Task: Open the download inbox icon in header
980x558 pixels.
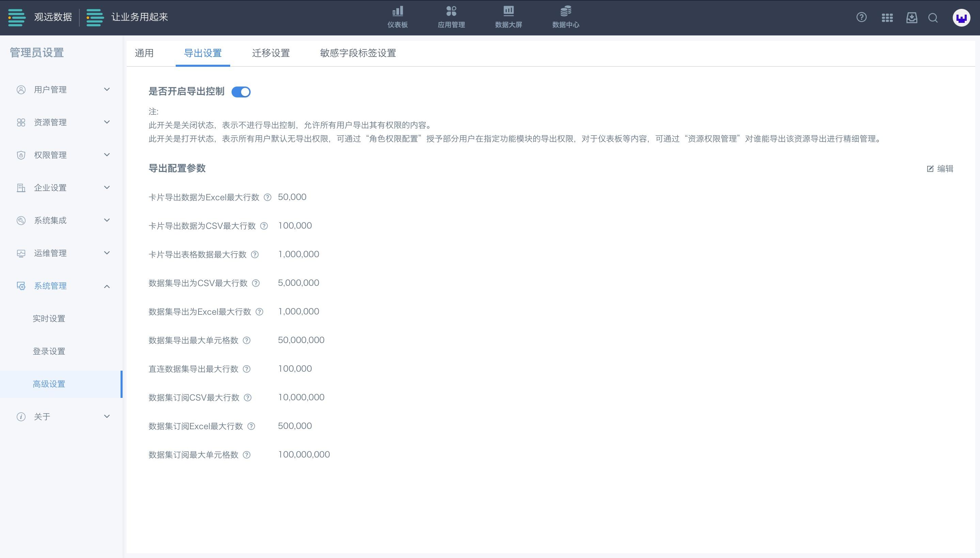Action: pyautogui.click(x=912, y=18)
